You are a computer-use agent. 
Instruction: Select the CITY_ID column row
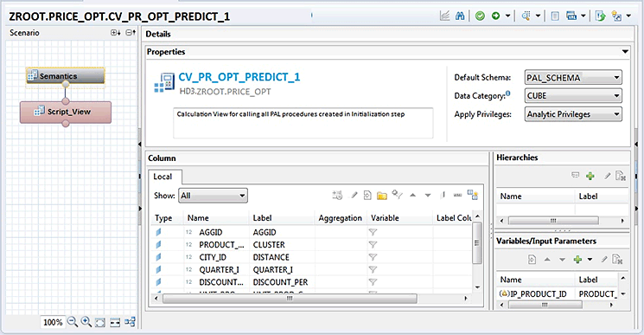click(312, 257)
